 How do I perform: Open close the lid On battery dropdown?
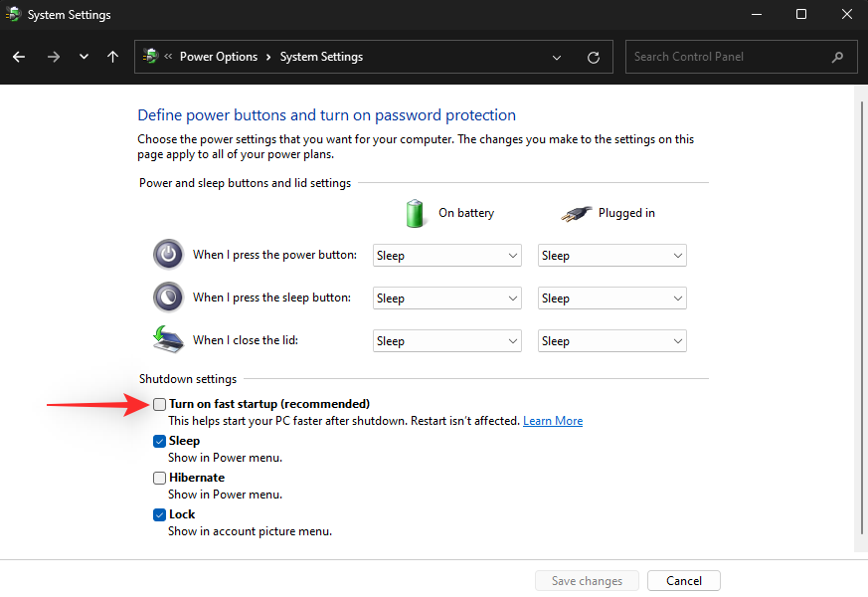click(x=447, y=341)
